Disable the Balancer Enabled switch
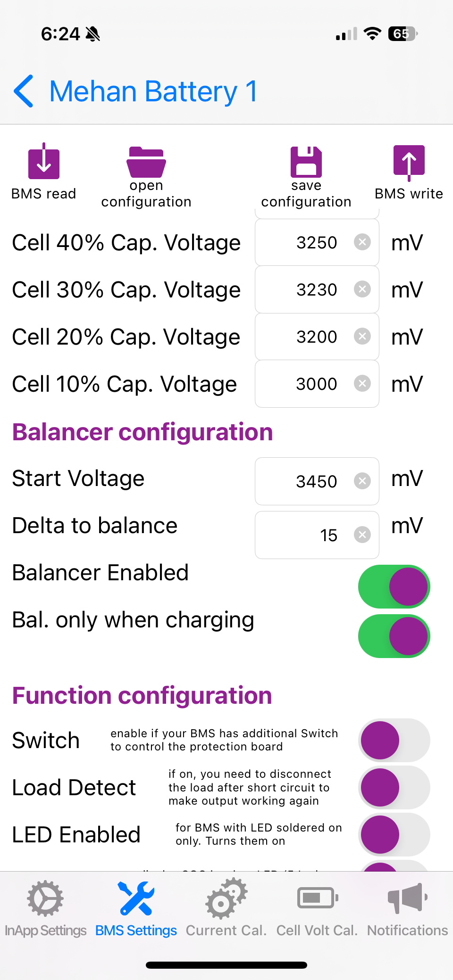This screenshot has height=980, width=453. 394,587
